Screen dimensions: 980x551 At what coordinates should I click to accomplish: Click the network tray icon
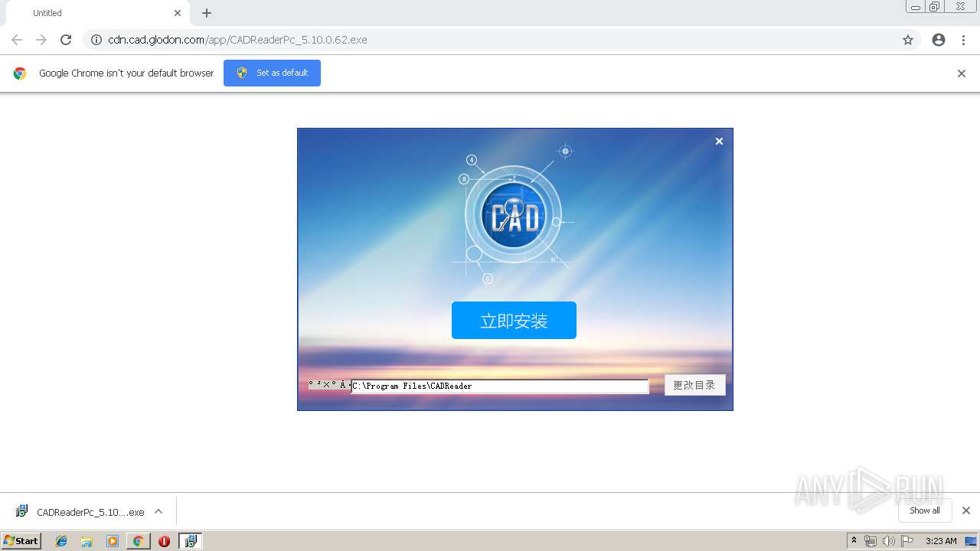[871, 541]
